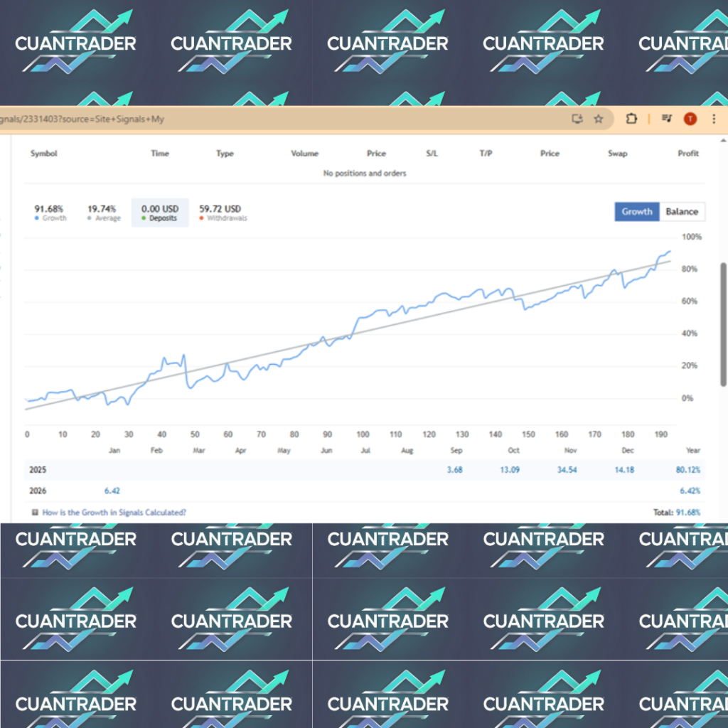The width and height of the screenshot is (728, 728).
Task: Click the 2025 Oct value 13.09
Action: 509,470
